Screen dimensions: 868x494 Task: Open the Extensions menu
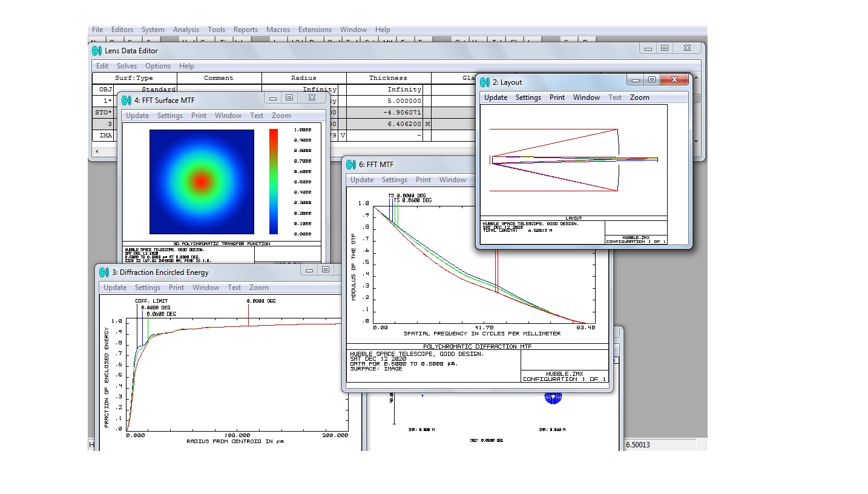pos(315,30)
